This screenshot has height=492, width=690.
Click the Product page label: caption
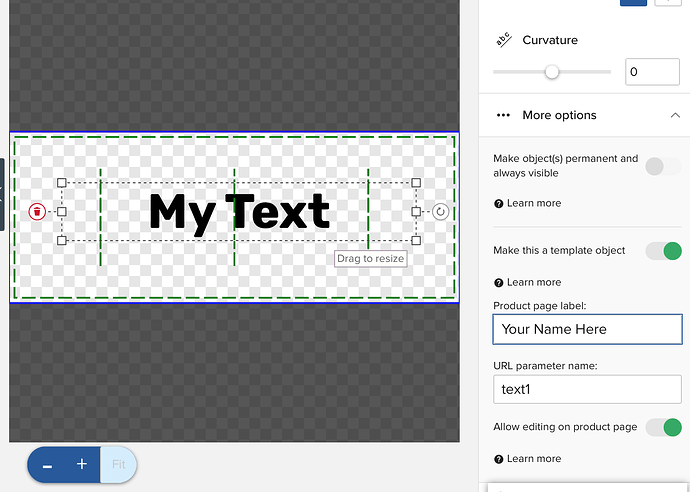540,306
